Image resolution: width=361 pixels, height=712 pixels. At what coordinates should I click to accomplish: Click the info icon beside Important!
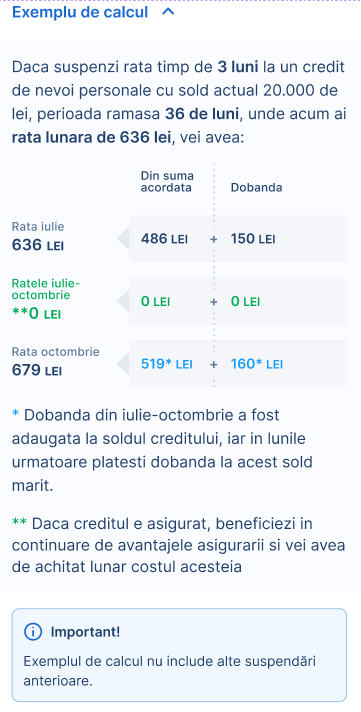[x=33, y=632]
